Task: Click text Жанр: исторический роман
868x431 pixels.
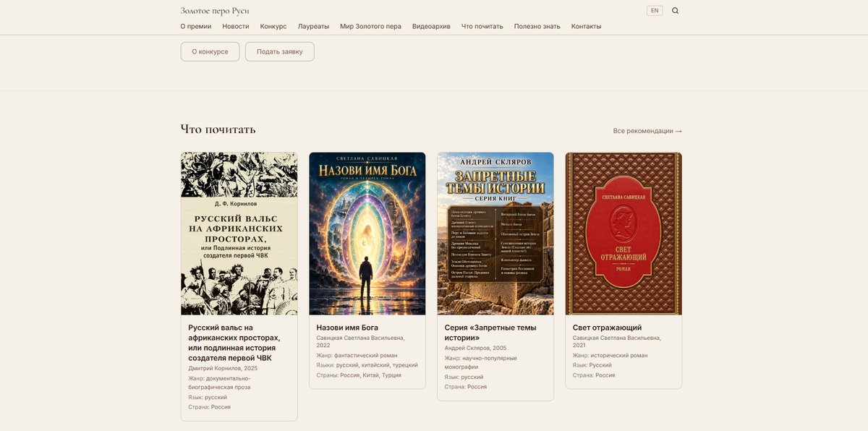Action: [x=610, y=355]
